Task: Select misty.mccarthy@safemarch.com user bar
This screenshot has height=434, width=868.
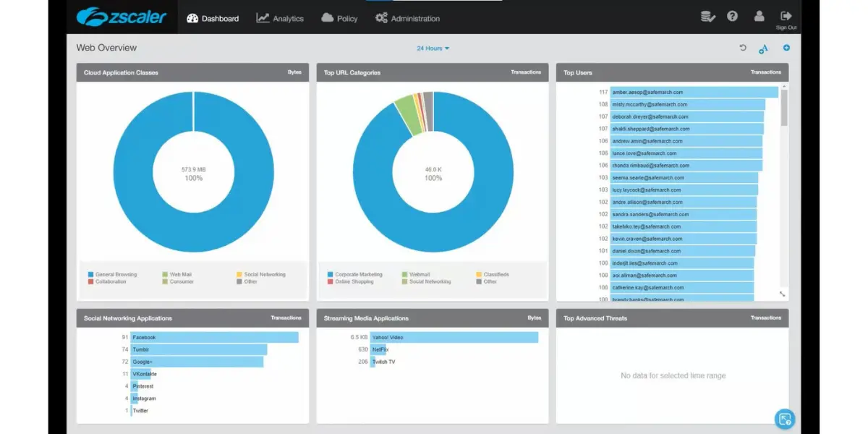Action: pyautogui.click(x=688, y=104)
